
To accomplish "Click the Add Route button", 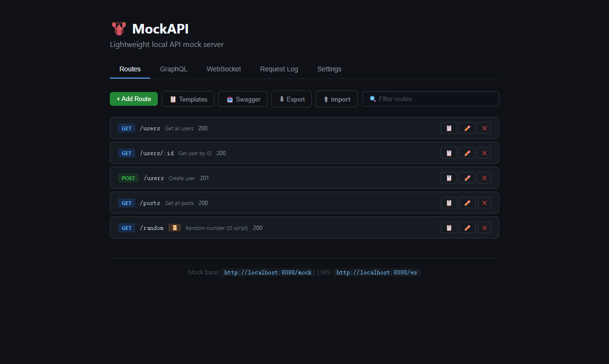I will (133, 99).
